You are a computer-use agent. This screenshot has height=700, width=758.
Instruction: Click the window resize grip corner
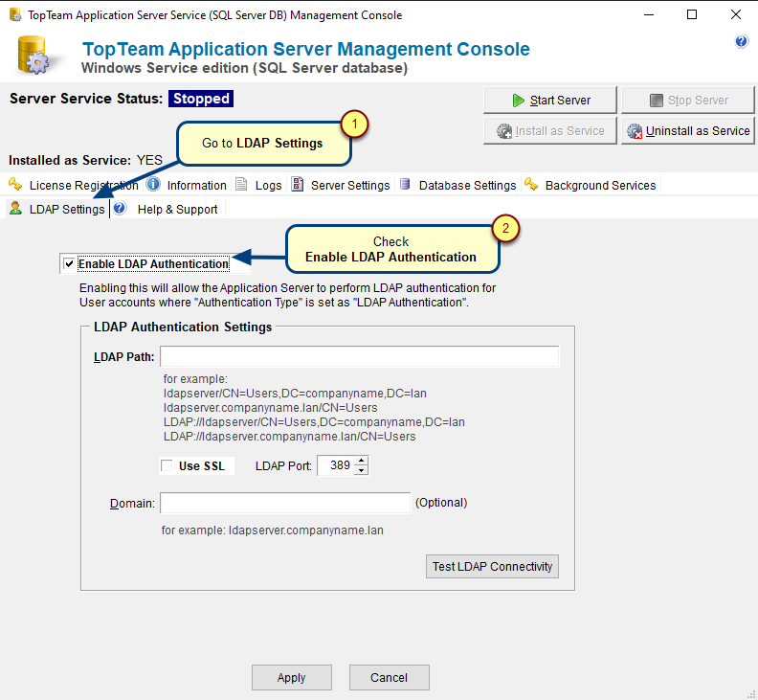coord(751,694)
